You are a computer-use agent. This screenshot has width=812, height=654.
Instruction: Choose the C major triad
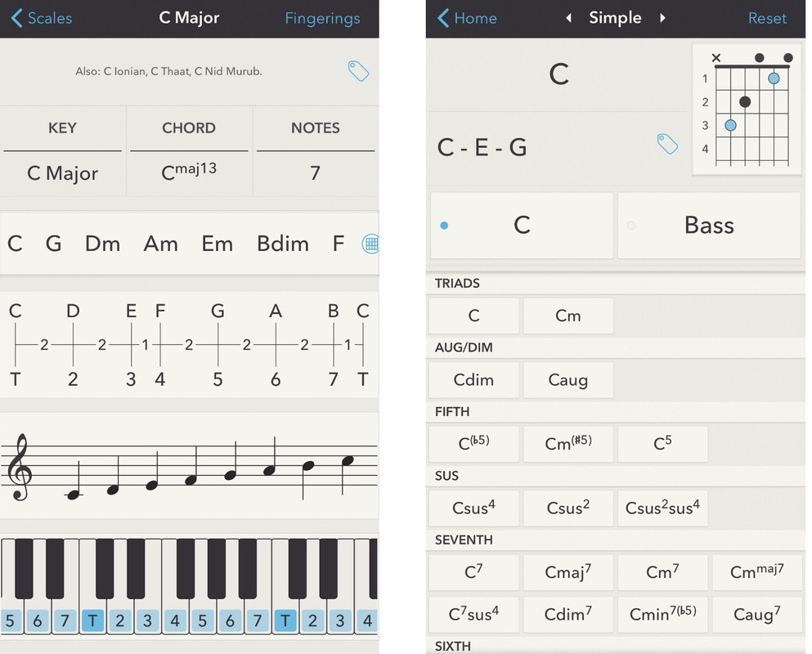473,316
